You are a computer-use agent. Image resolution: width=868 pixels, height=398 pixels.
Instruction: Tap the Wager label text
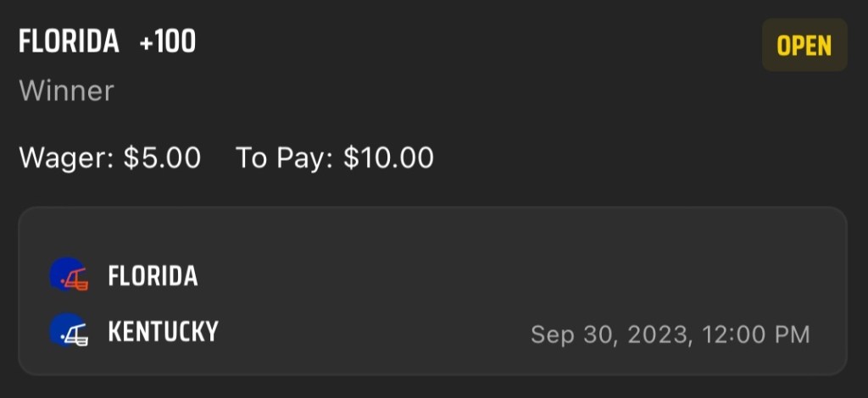coord(67,158)
